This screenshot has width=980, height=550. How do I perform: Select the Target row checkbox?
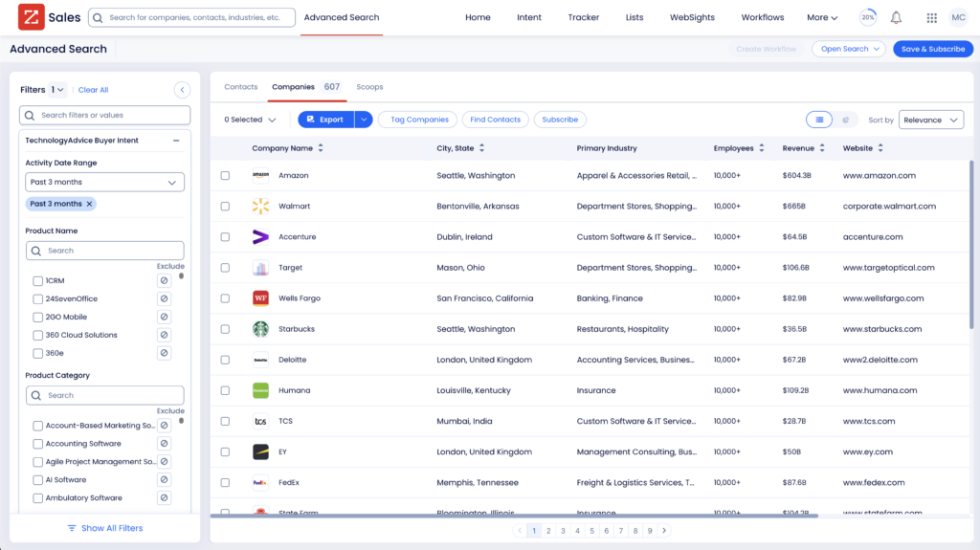point(225,268)
